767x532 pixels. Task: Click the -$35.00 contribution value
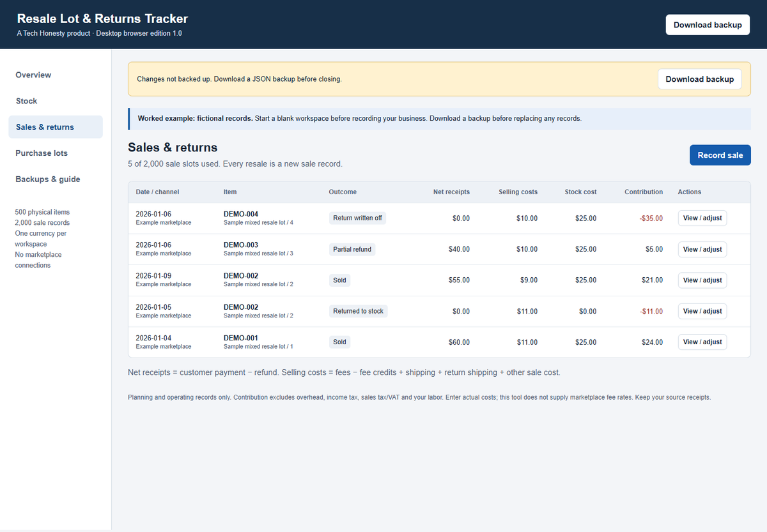[651, 218]
